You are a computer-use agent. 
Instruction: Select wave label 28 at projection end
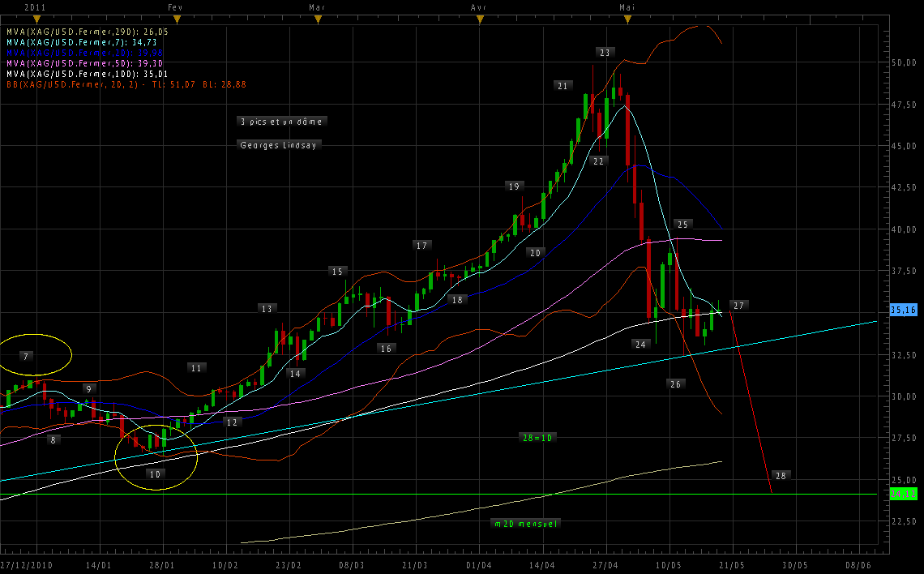(x=780, y=475)
